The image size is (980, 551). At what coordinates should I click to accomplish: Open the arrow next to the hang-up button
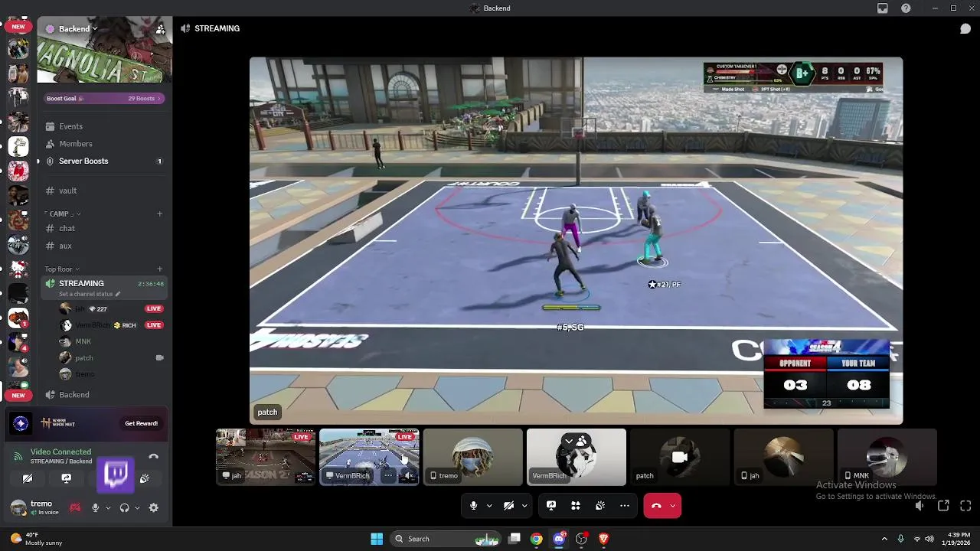(672, 505)
